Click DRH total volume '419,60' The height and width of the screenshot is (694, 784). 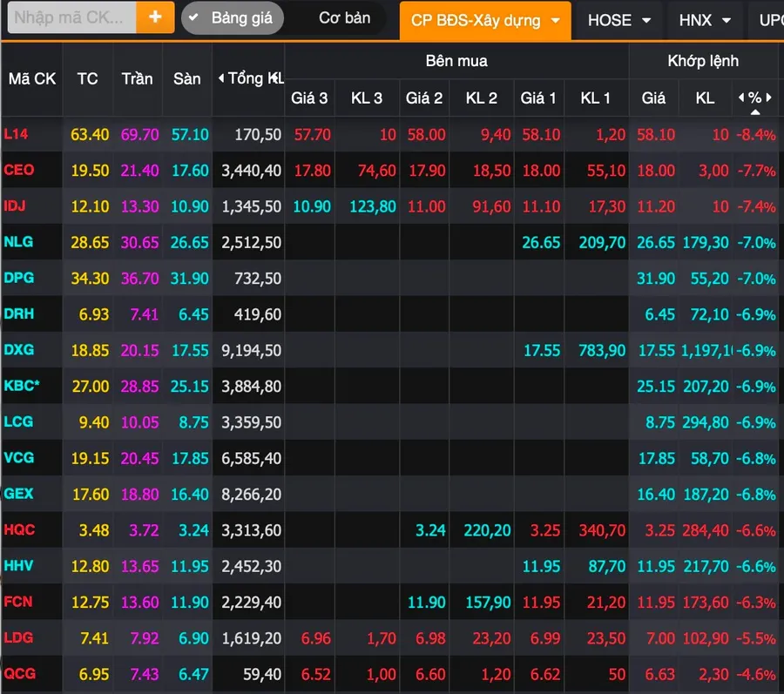(x=258, y=314)
